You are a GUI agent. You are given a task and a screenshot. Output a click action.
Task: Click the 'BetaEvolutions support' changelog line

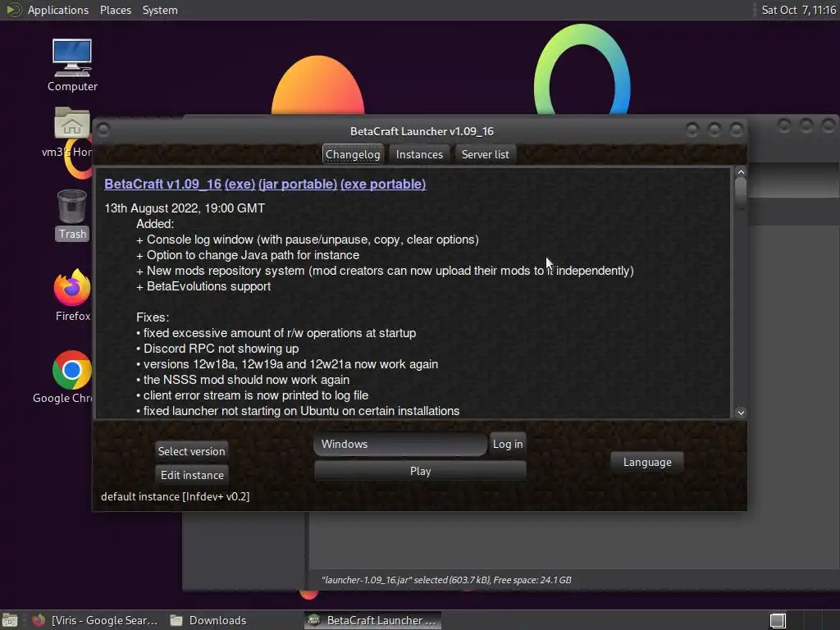pos(203,286)
